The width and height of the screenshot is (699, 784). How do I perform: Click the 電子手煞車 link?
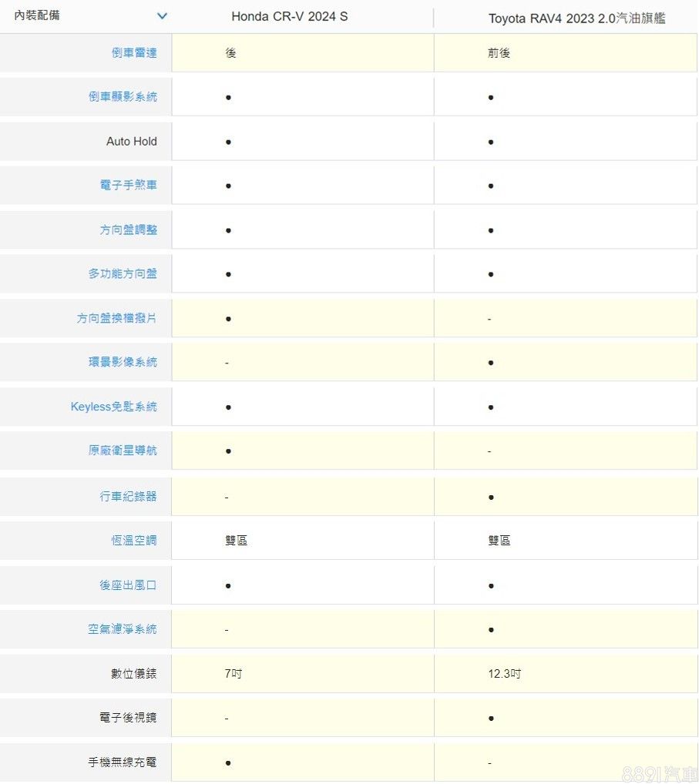pos(128,186)
